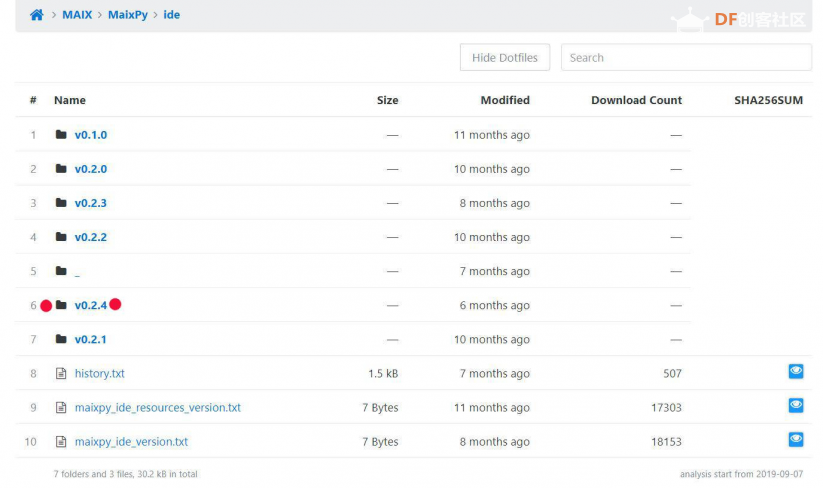The image size is (823, 488).
Task: Open the v0.2.2 folder link
Action: 90,237
